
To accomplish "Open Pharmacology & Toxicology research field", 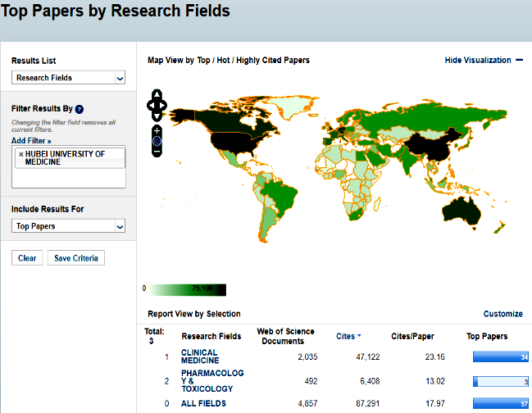I will click(212, 381).
